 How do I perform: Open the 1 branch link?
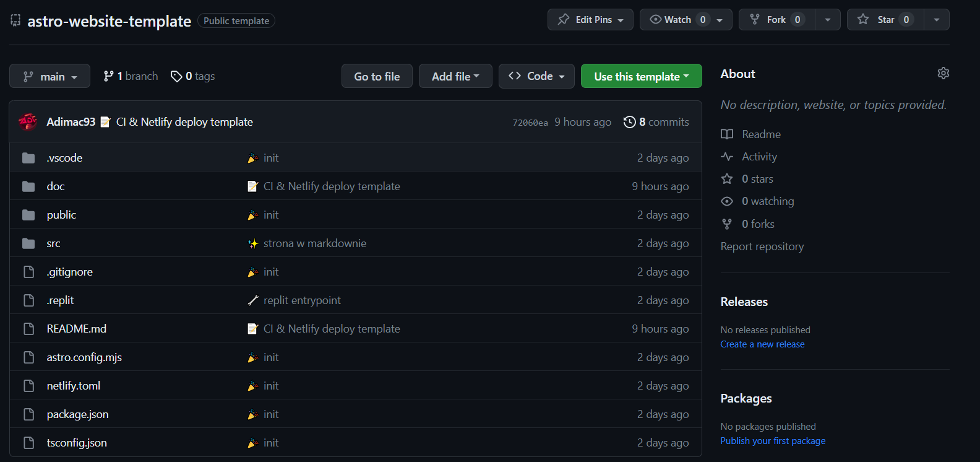pos(131,76)
